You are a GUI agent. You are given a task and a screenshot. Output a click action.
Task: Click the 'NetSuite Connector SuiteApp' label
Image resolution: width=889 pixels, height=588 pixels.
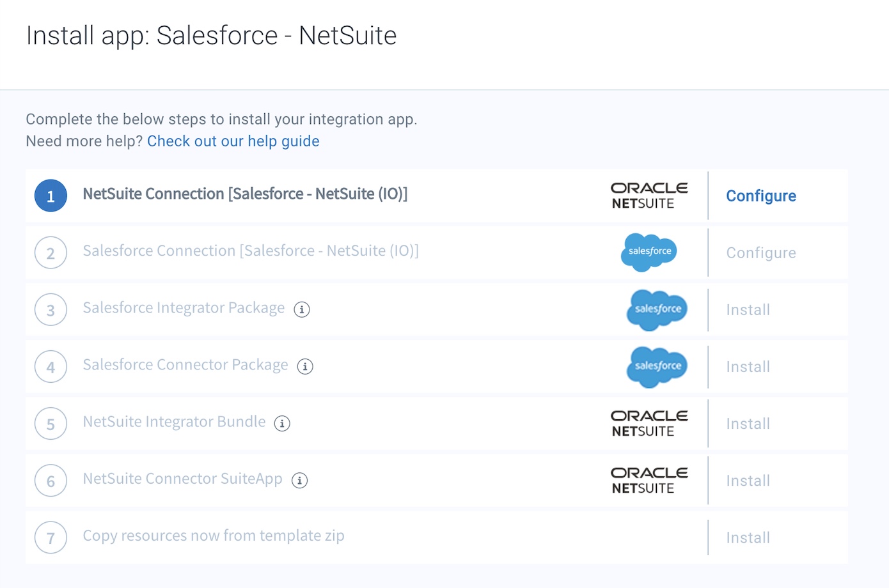182,479
